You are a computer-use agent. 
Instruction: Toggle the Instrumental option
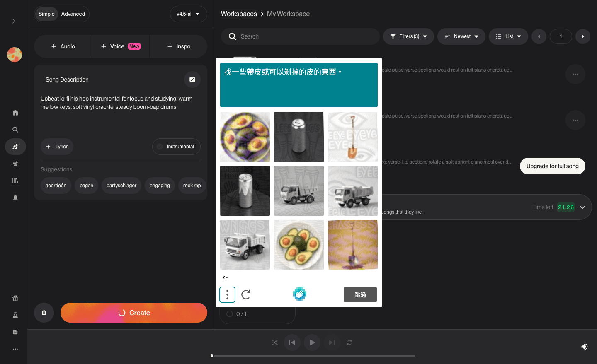click(176, 147)
